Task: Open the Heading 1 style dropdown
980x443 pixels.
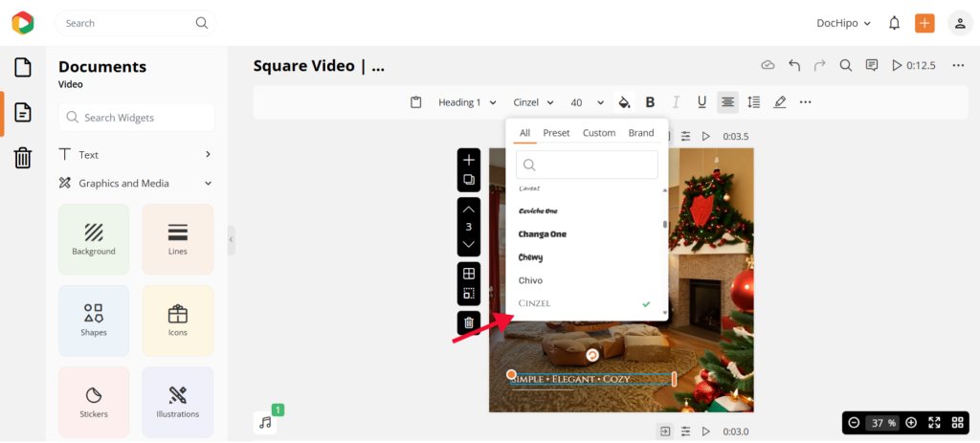Action: [467, 102]
